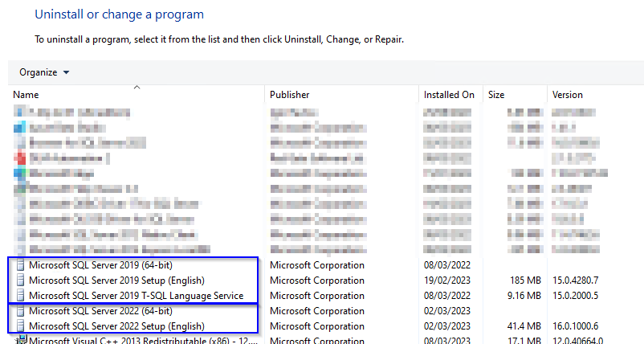The height and width of the screenshot is (344, 644).
Task: Select SQL Server 2019 T-SQL Language Service
Action: (136, 296)
